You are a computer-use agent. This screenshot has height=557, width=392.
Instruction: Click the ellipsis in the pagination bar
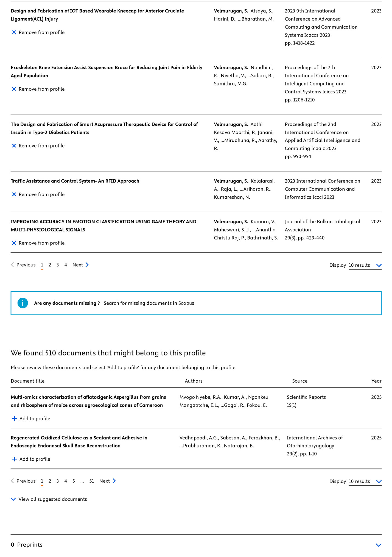(x=82, y=481)
